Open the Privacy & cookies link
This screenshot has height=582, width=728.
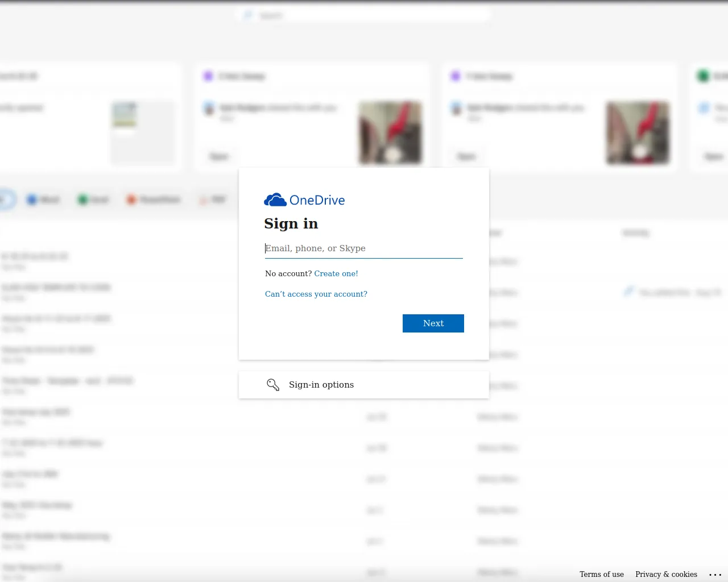click(x=666, y=574)
